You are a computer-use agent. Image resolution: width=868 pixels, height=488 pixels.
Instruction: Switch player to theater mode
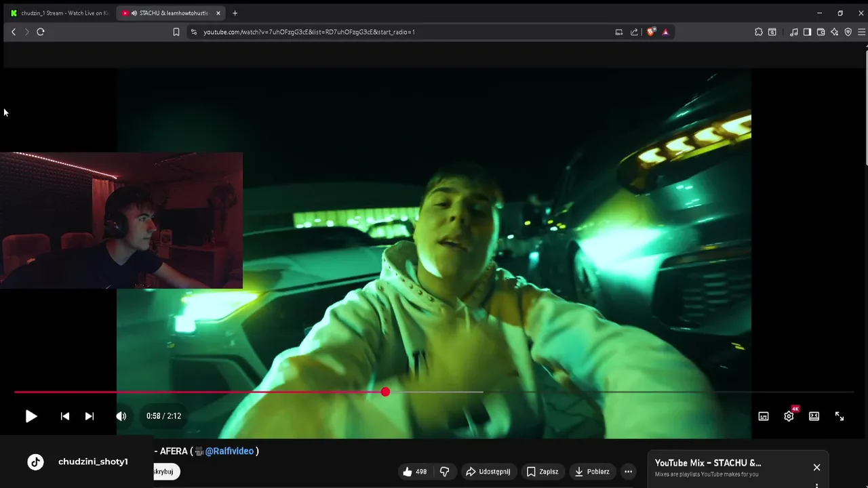(x=814, y=416)
